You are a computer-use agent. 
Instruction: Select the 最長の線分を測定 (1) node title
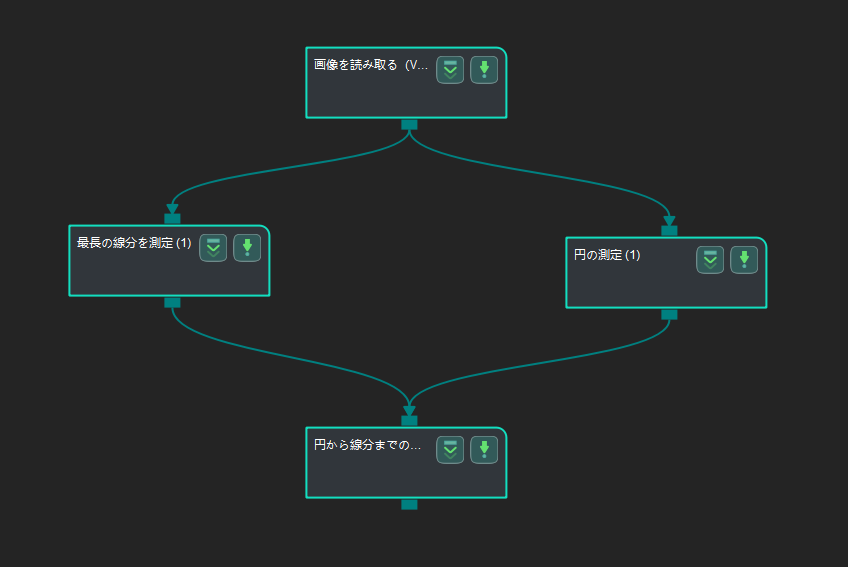(x=134, y=243)
